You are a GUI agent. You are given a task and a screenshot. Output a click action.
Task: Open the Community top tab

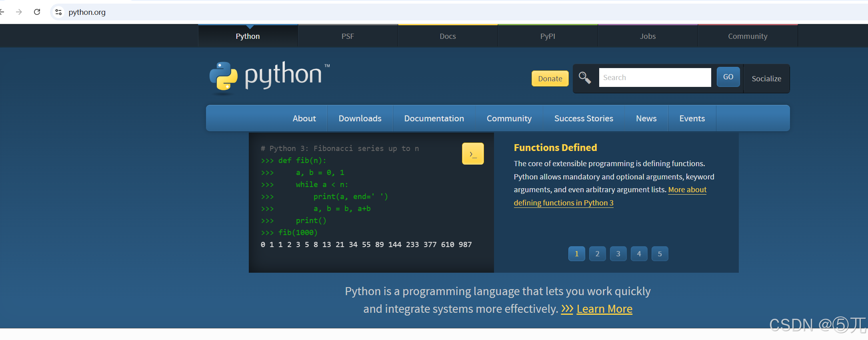[748, 36]
